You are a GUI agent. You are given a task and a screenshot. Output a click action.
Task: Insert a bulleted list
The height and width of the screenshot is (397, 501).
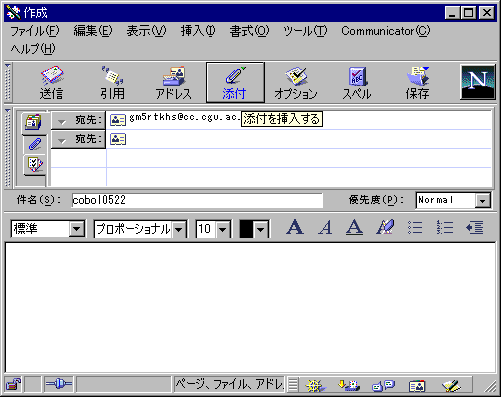tap(415, 228)
